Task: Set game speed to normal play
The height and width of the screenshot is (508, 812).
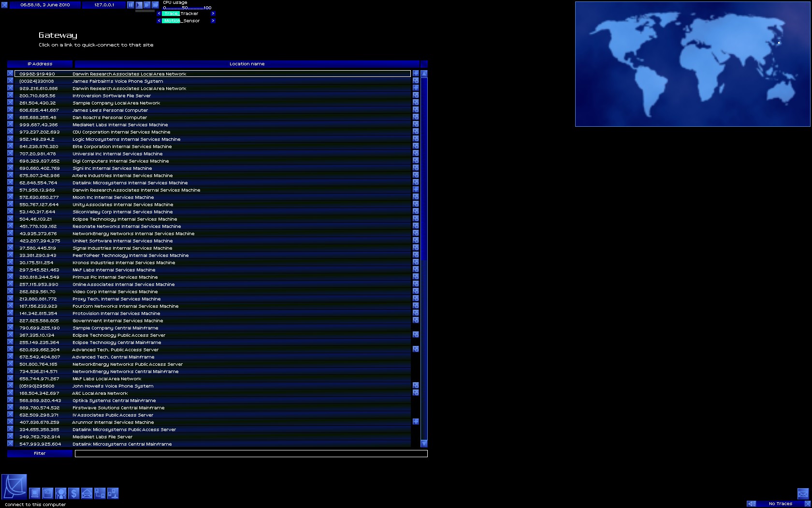Action: coord(139,5)
